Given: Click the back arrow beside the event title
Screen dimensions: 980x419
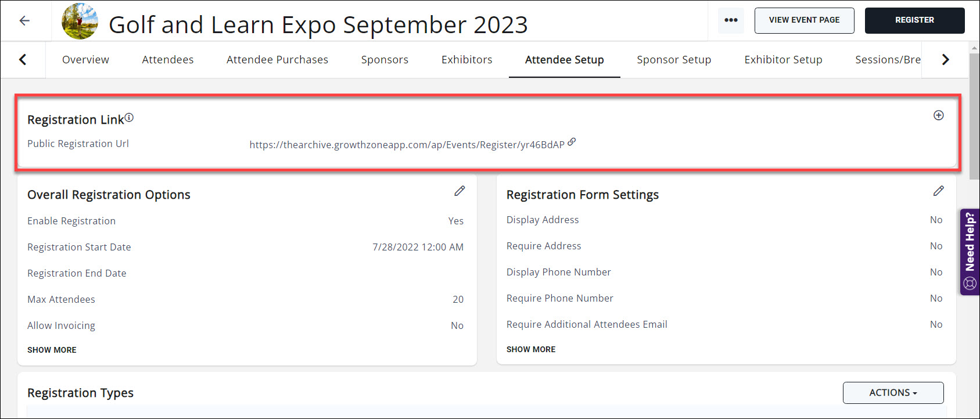Looking at the screenshot, I should coord(24,21).
